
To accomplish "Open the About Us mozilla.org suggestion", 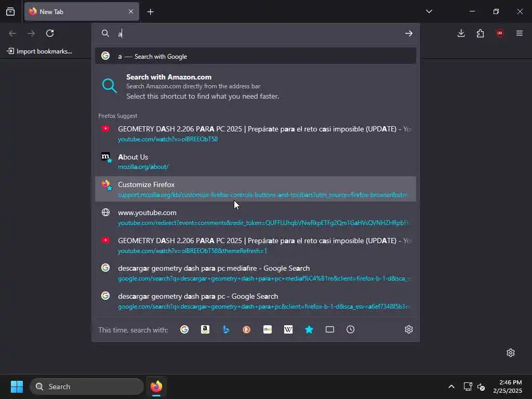I will click(x=256, y=162).
